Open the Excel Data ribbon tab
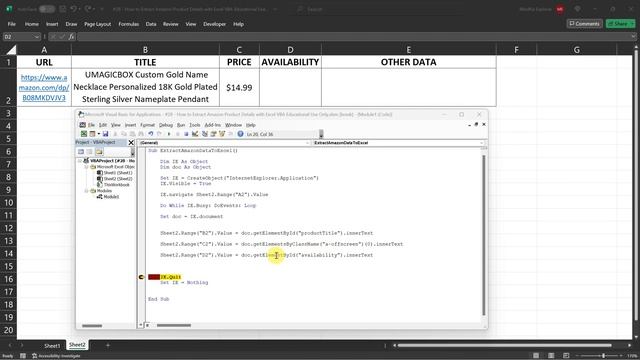 pyautogui.click(x=151, y=24)
